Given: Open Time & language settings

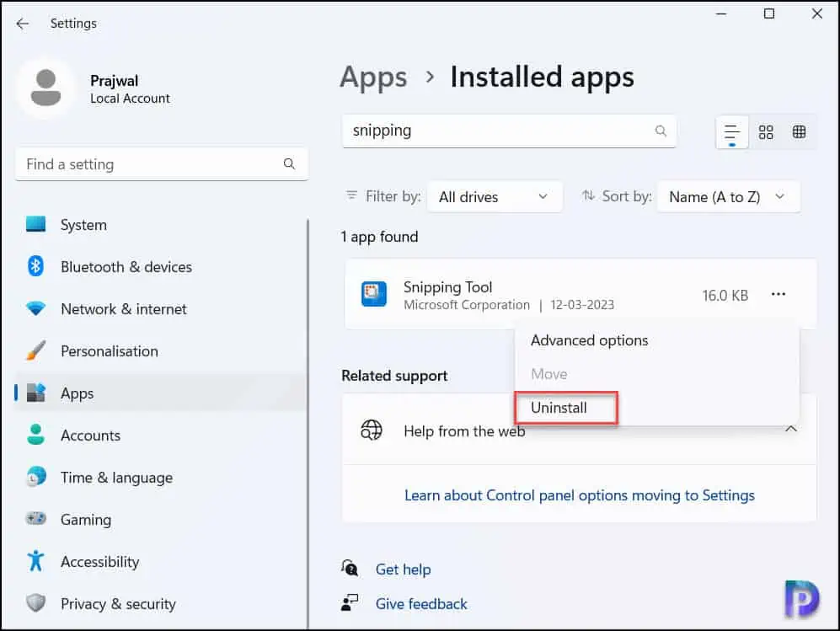Looking at the screenshot, I should click(x=117, y=478).
